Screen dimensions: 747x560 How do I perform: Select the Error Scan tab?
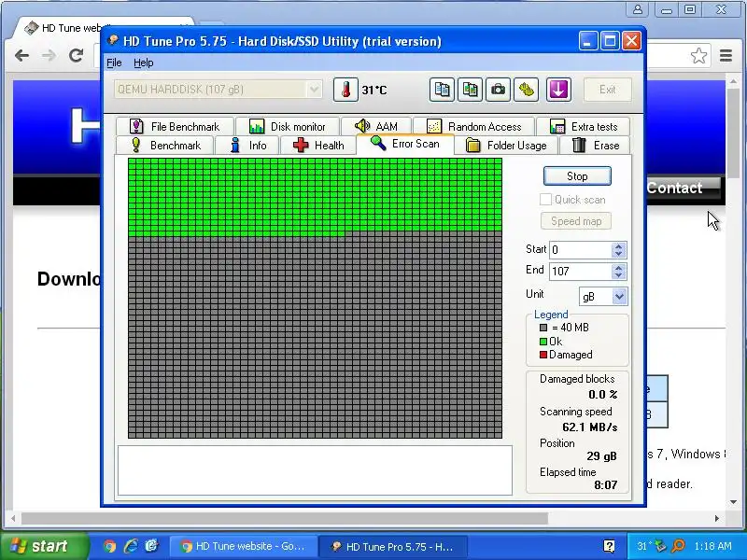(405, 144)
